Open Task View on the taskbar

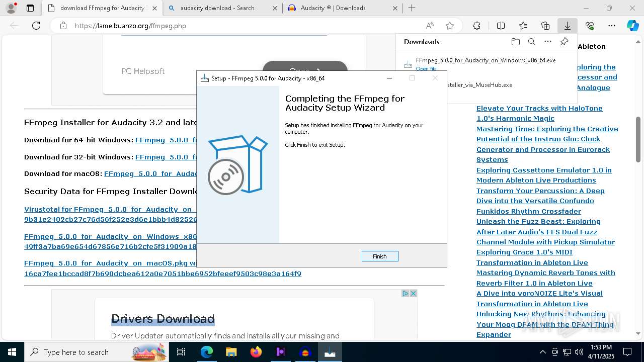click(181, 352)
